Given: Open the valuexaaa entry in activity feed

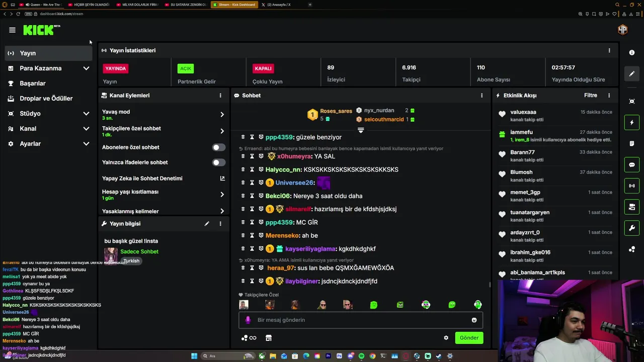Looking at the screenshot, I should [x=555, y=115].
